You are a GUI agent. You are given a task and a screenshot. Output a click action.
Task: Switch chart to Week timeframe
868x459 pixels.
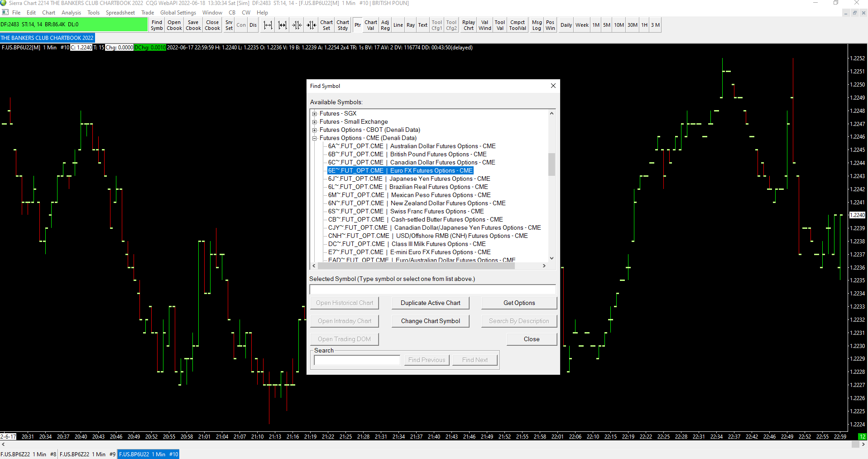(582, 25)
